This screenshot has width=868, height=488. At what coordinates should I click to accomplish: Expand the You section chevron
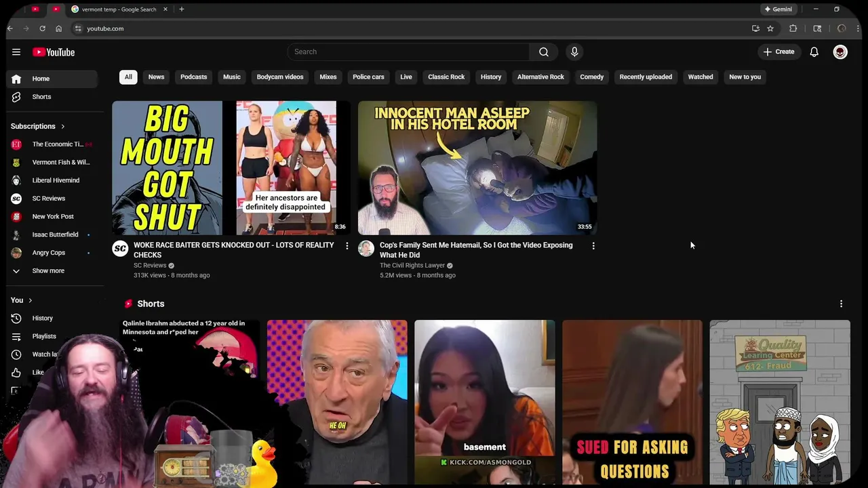tap(30, 300)
